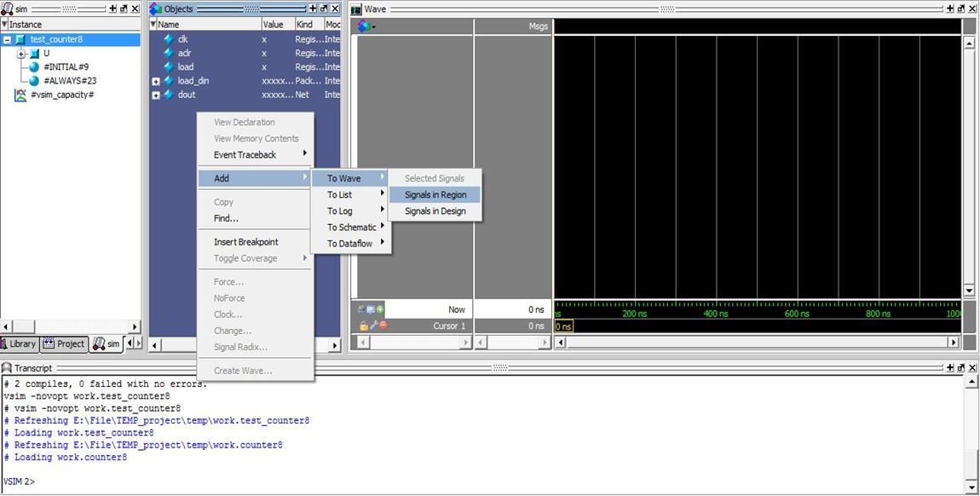Undock the Objects pane
The image size is (980, 496).
(x=323, y=9)
